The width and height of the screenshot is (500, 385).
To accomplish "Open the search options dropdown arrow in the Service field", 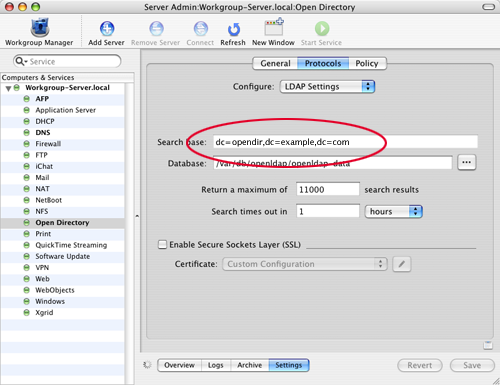I will [x=26, y=62].
